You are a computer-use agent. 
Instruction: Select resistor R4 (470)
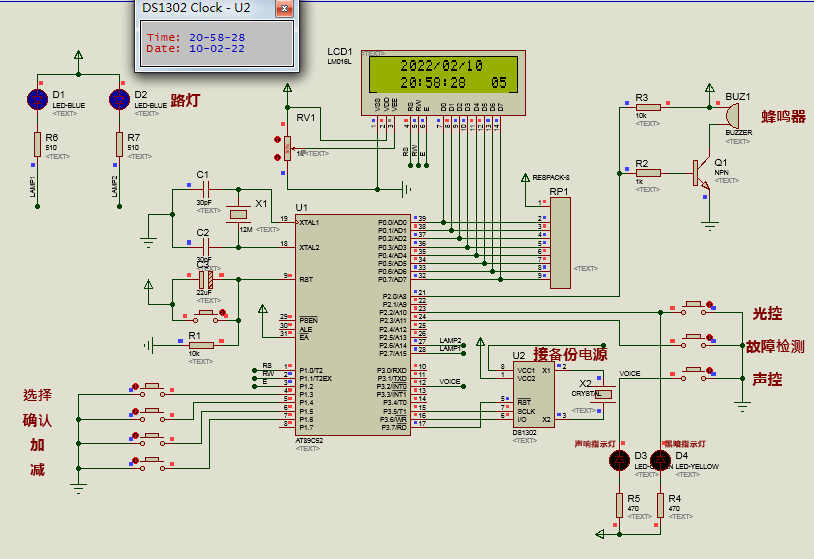pos(660,505)
